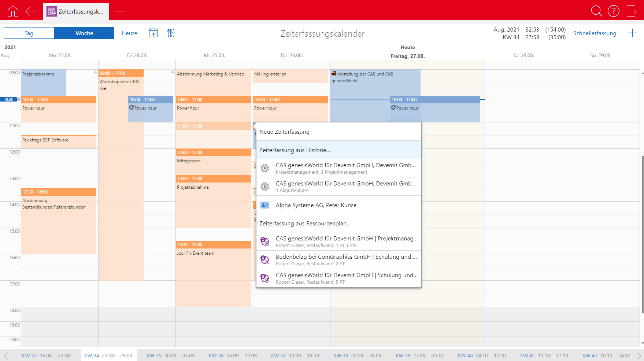644x361 pixels.
Task: Expand earlier entries arrow in the Monday column
Action: [95, 72]
